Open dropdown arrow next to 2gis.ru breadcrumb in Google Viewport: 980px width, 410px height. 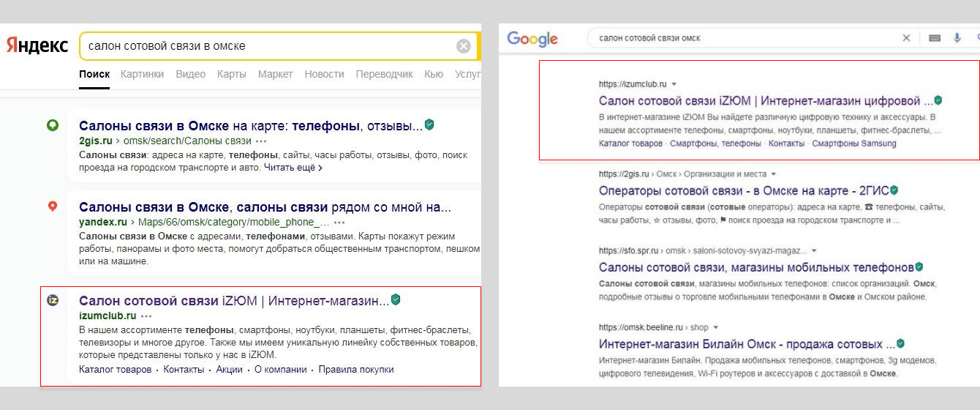coord(773,174)
